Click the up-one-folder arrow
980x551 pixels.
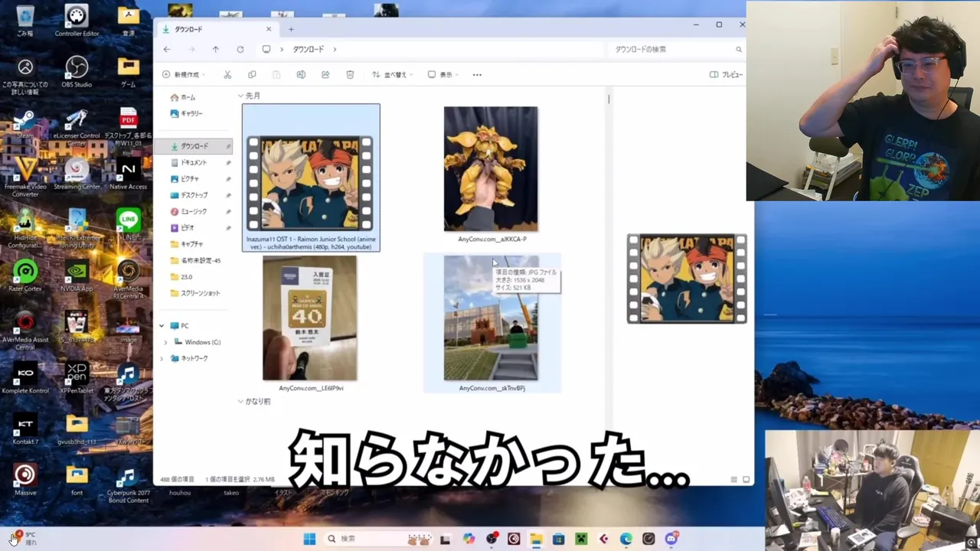216,49
